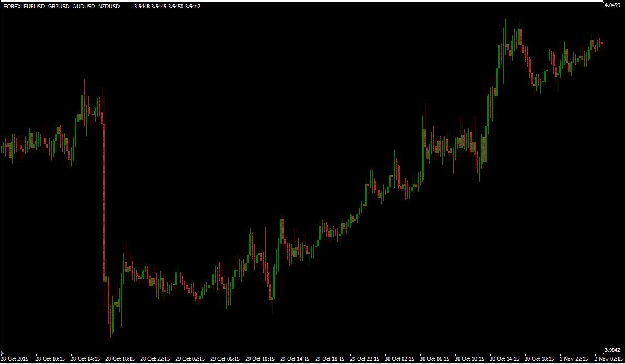Click the '28 Oct 10:15' time label
The height and width of the screenshot is (364, 625).
pyautogui.click(x=50, y=359)
